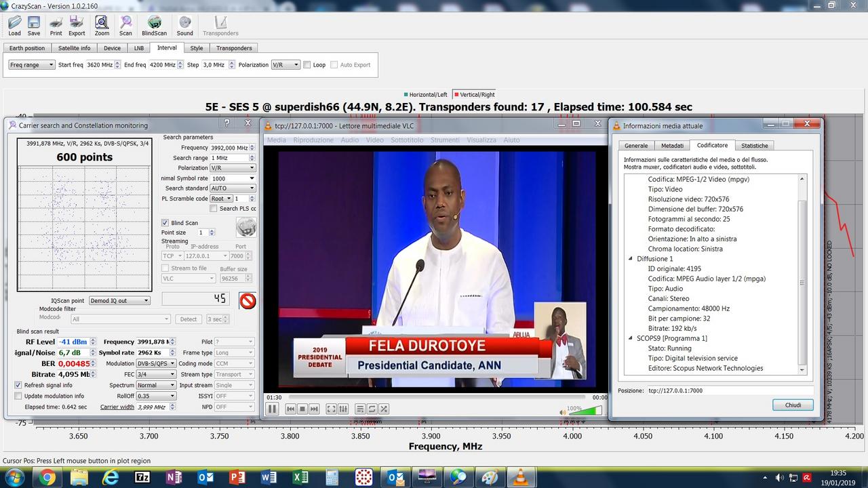Open 7-Zip from the taskbar
Viewport: 868px width, 488px height.
[142, 477]
